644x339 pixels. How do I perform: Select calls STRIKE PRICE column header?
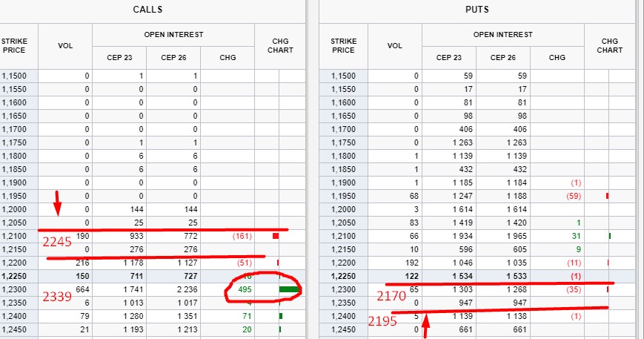tap(14, 45)
